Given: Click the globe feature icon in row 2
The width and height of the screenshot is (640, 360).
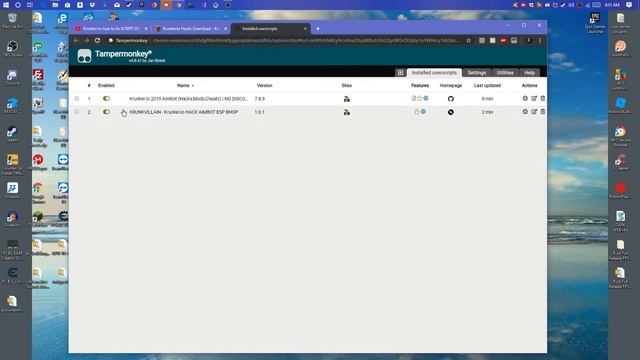Looking at the screenshot, I should pyautogui.click(x=423, y=111).
